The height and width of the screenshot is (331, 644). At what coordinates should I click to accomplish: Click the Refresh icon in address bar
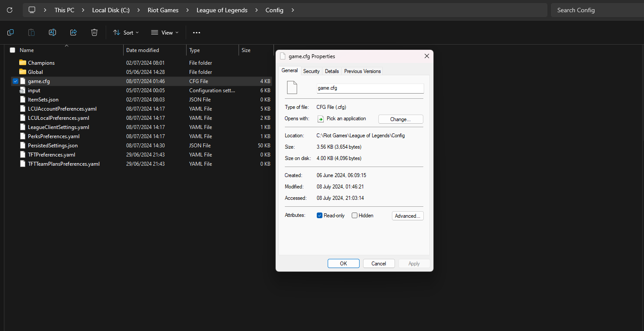10,10
